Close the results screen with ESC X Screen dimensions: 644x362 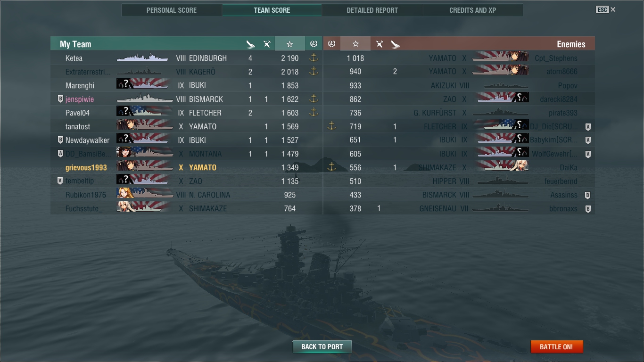(606, 9)
